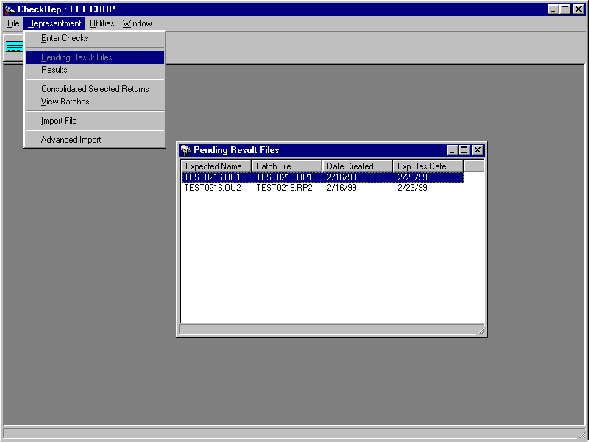Click the highlighted first row in the list
The height and width of the screenshot is (442, 589).
pos(323,177)
